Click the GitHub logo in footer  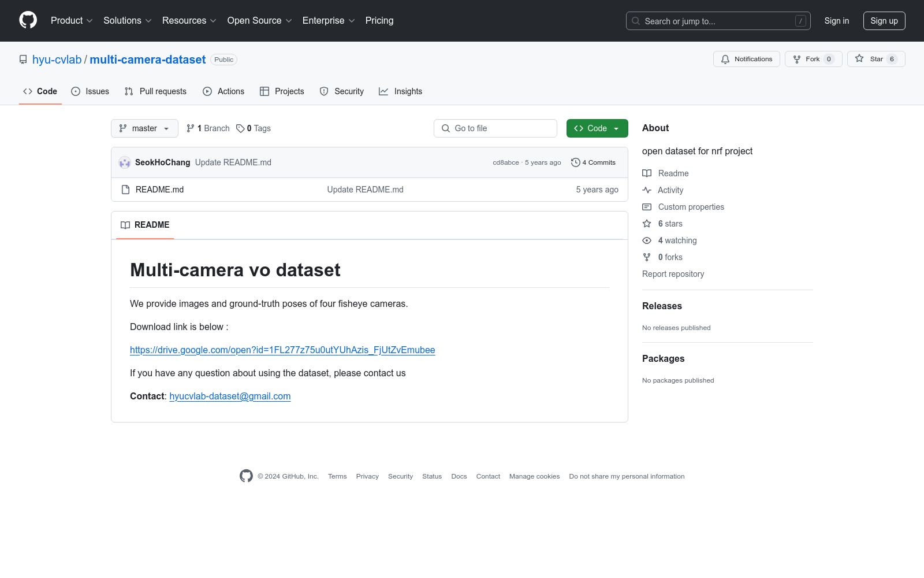[246, 476]
